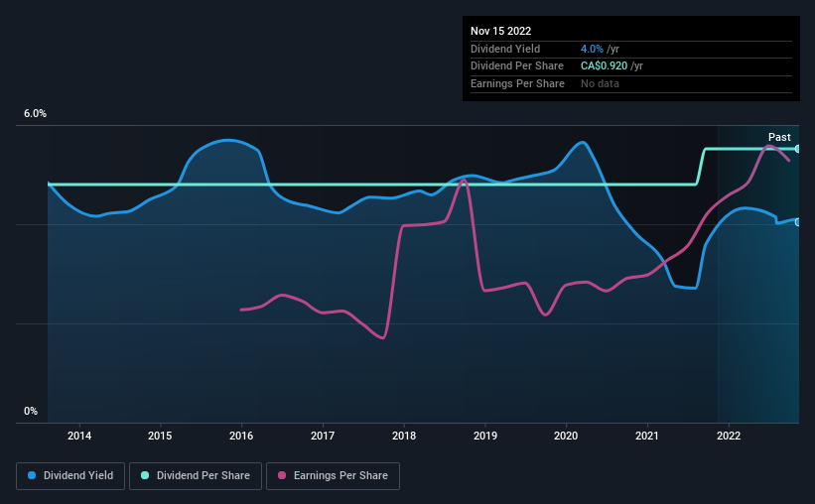The image size is (815, 504).
Task: Click the Past label in the chart
Action: (779, 137)
